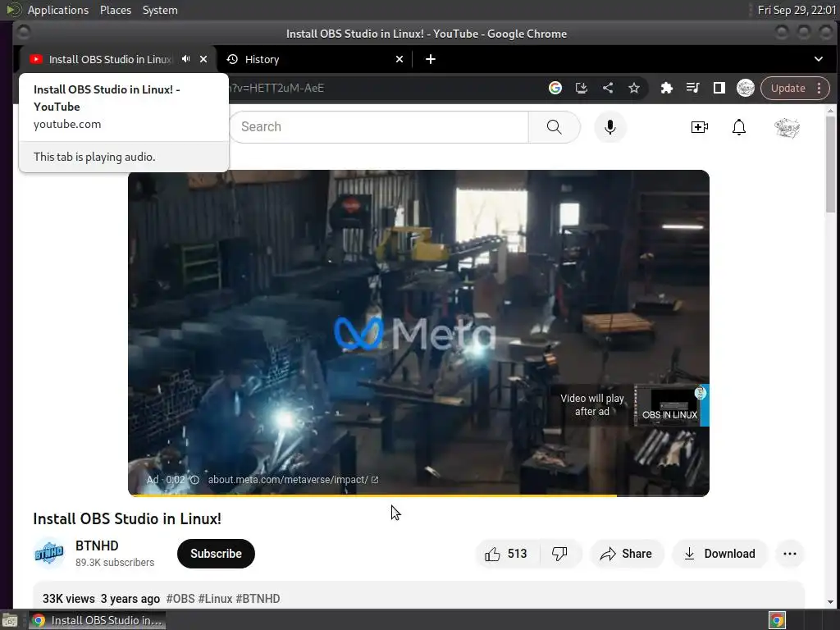Click the URL text in address bar
Viewport: 840px width, 630px height.
pyautogui.click(x=276, y=88)
